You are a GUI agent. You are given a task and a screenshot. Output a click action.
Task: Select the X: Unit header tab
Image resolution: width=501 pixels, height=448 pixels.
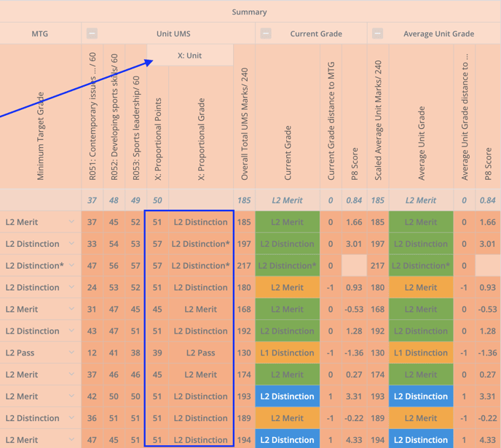(190, 55)
